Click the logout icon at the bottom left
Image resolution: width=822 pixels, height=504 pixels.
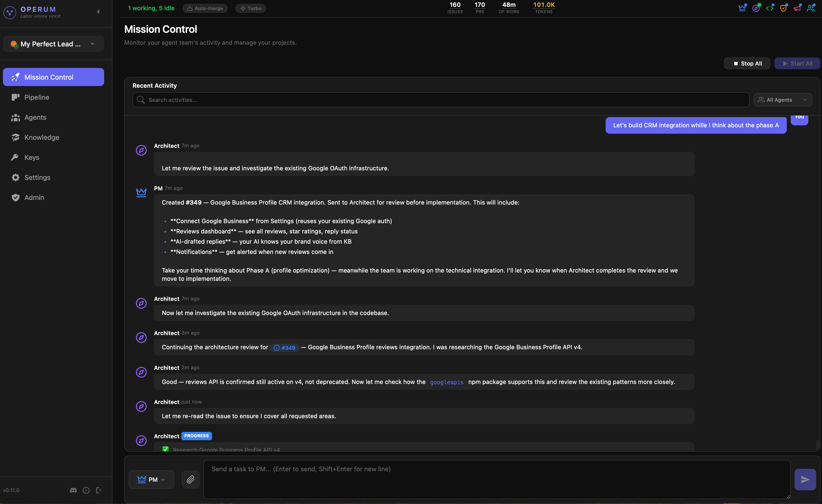[99, 490]
